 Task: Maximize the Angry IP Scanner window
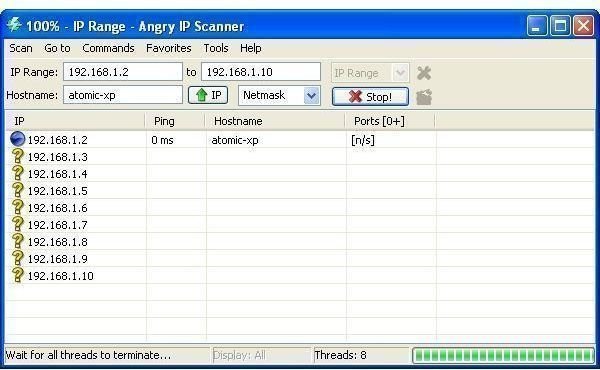click(x=560, y=26)
